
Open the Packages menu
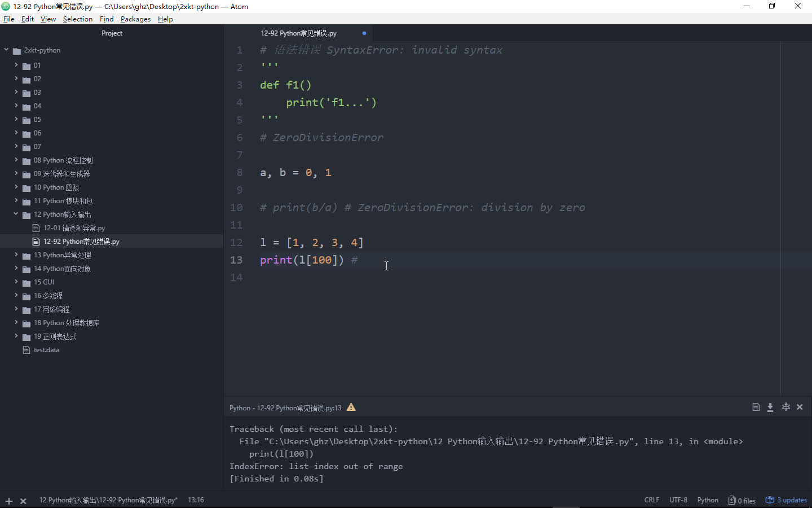point(135,19)
